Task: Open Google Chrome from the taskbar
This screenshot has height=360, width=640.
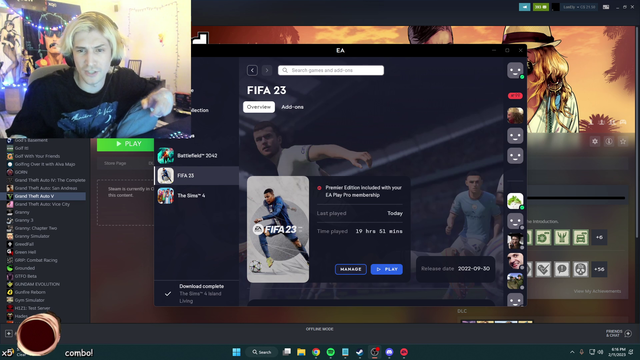Action: coord(316,352)
